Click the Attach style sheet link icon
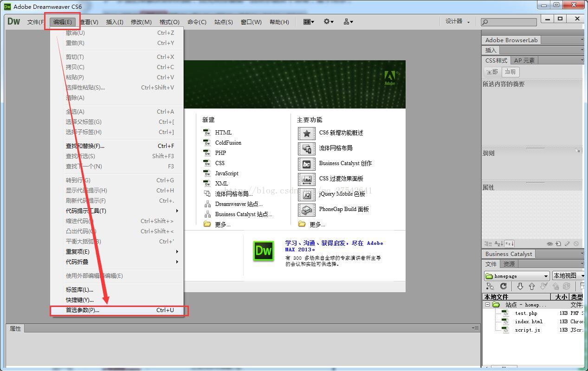The height and width of the screenshot is (371, 588). tap(550, 243)
